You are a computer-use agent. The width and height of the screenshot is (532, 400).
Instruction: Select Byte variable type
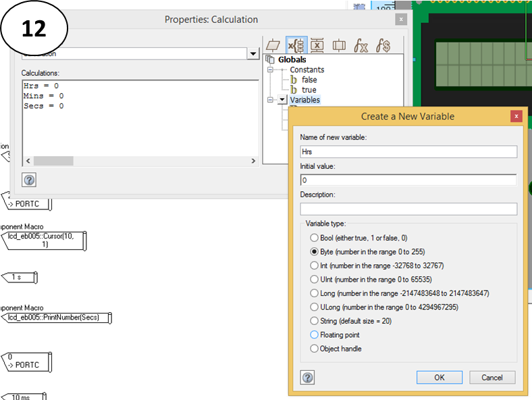[314, 251]
